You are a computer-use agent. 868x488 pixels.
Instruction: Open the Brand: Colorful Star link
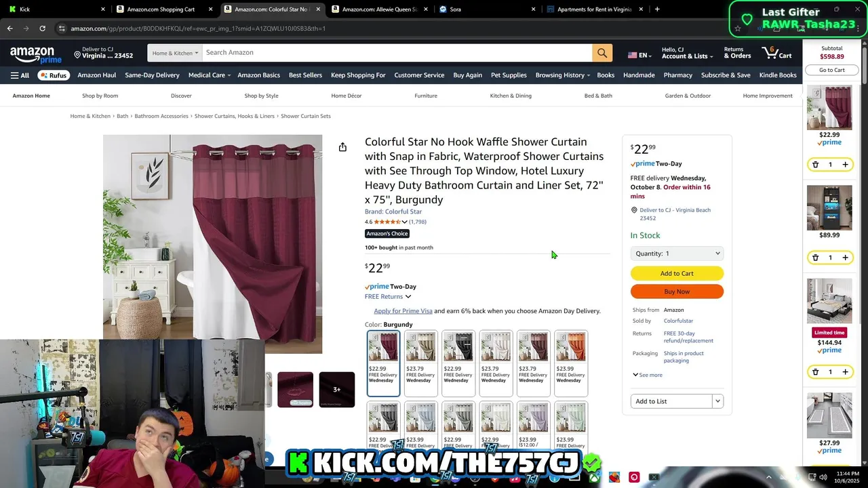(393, 211)
